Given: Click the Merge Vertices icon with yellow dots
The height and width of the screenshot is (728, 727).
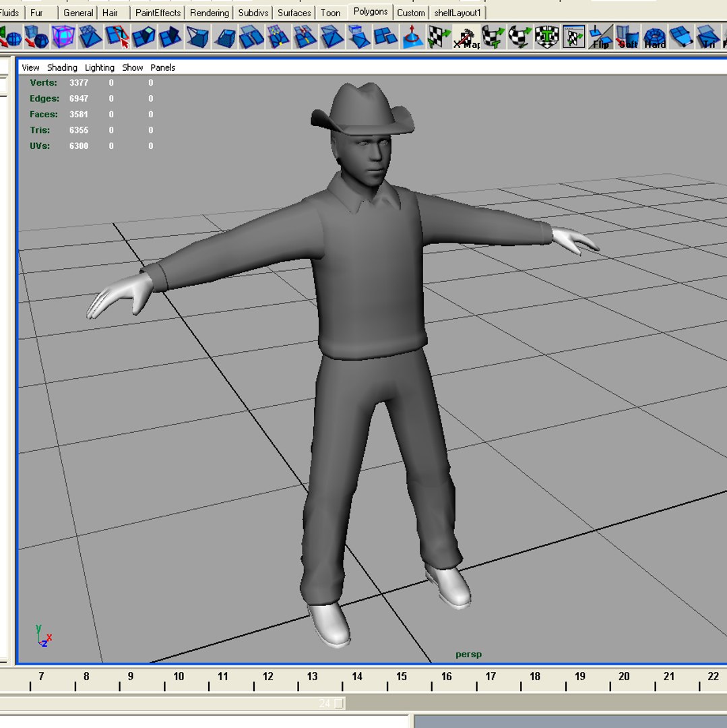Looking at the screenshot, I should 278,36.
